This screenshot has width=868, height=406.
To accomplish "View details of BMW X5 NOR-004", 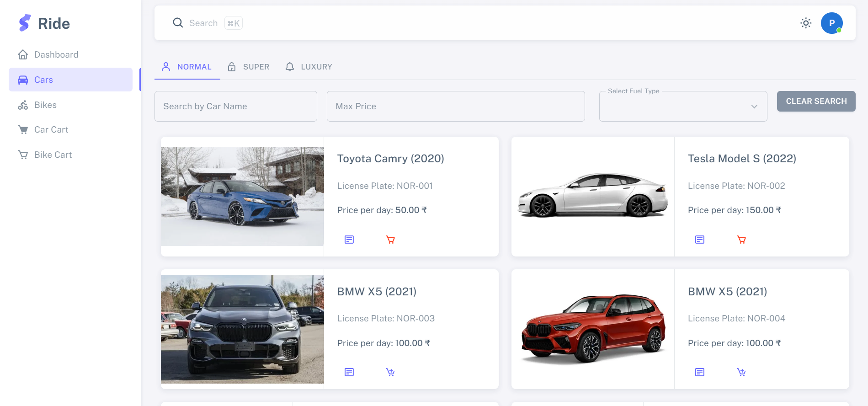I will [700, 372].
